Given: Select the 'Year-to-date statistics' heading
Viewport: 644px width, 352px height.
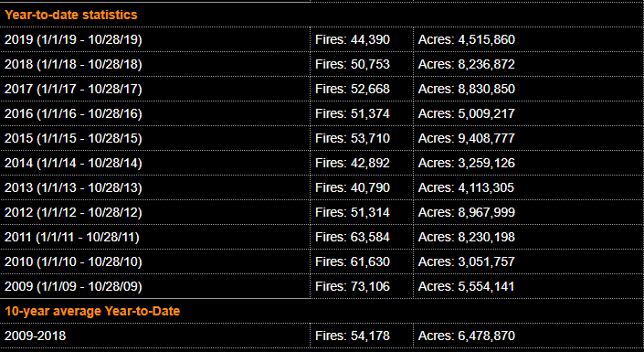Looking at the screenshot, I should click(x=70, y=15).
